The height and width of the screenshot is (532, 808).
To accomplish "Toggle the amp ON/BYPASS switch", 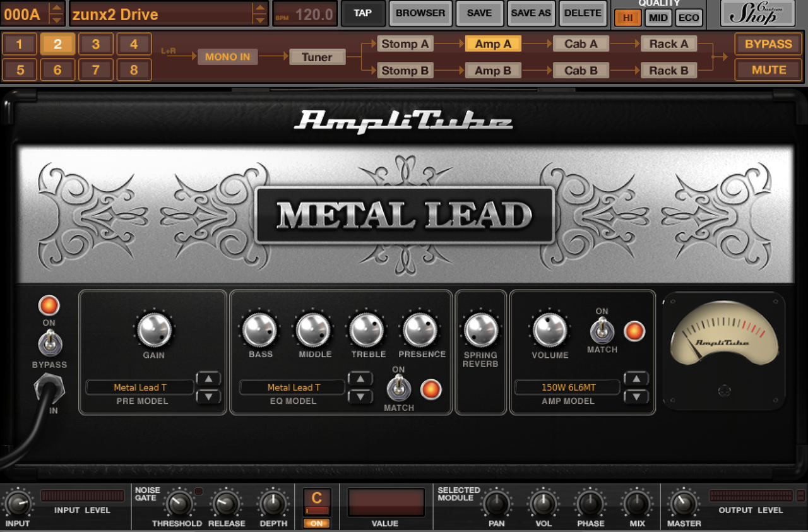I will pos(49,343).
